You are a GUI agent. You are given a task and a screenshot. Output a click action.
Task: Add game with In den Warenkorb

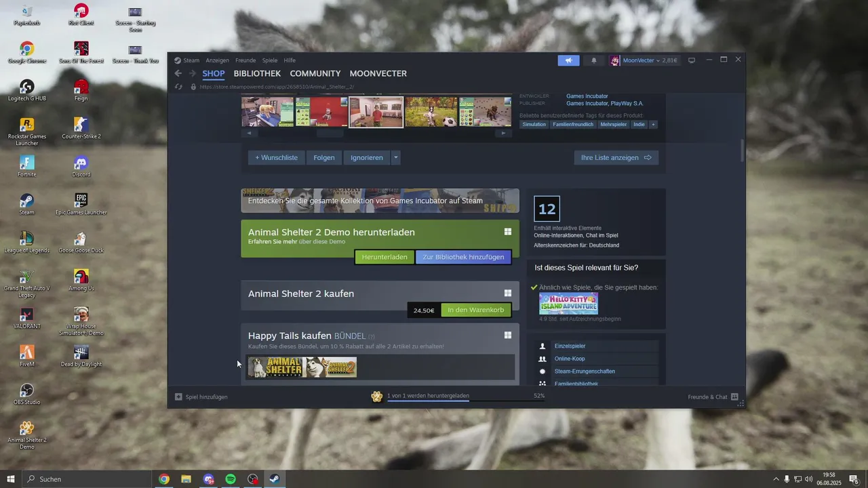475,310
